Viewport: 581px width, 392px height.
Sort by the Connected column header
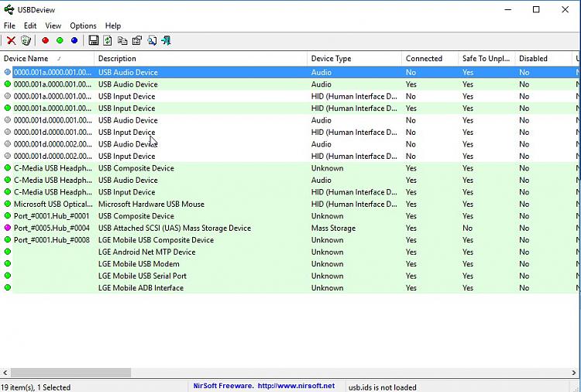(x=430, y=59)
